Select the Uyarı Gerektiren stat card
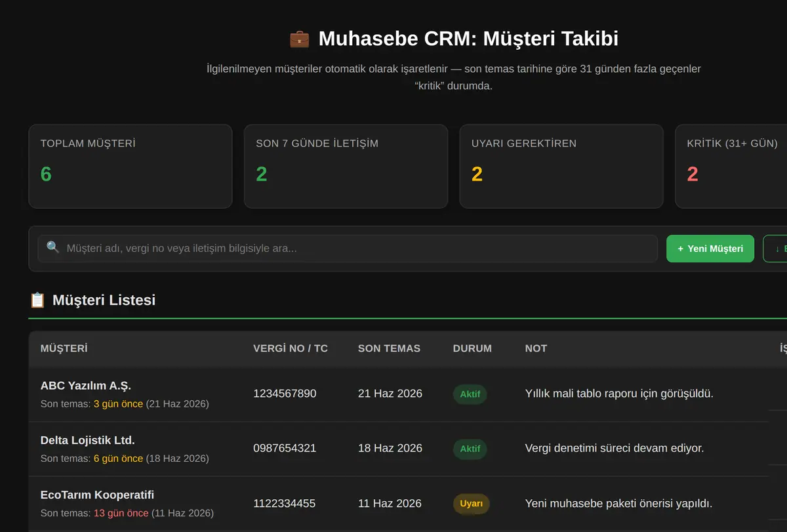Screen dimensions: 787x532 coord(561,166)
